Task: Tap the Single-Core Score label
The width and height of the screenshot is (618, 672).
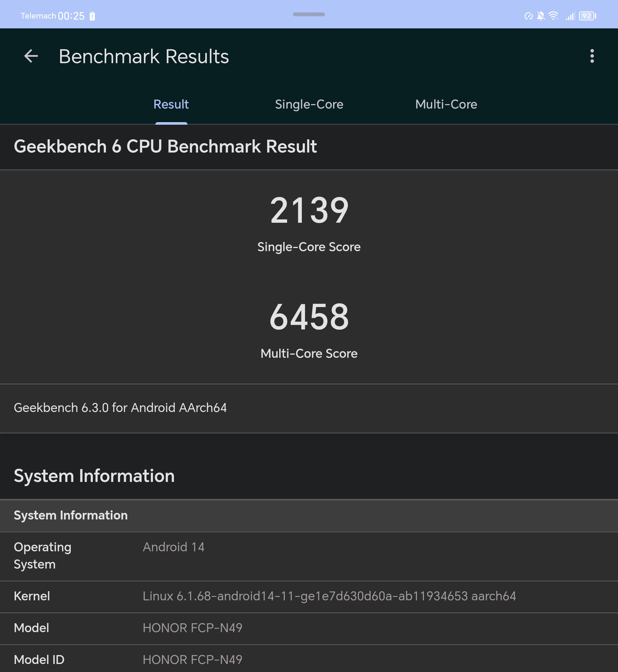Action: click(x=309, y=247)
